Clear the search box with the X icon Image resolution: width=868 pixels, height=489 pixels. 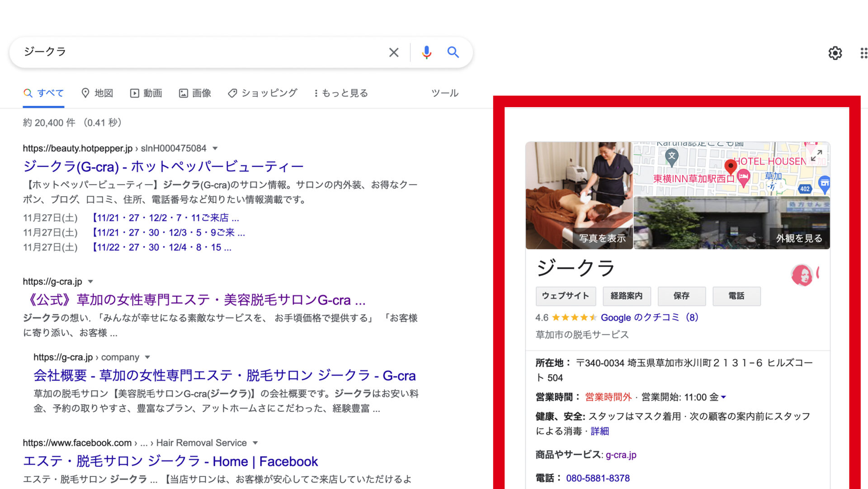[x=394, y=52]
